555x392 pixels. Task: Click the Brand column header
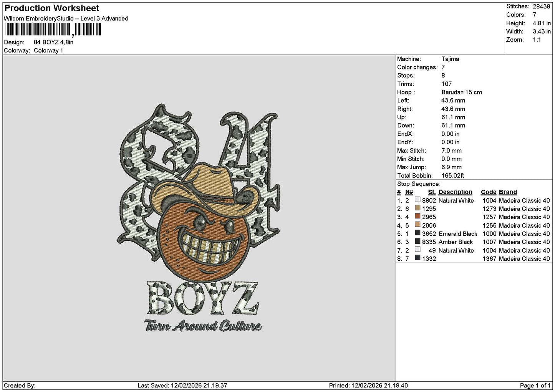[x=508, y=192]
